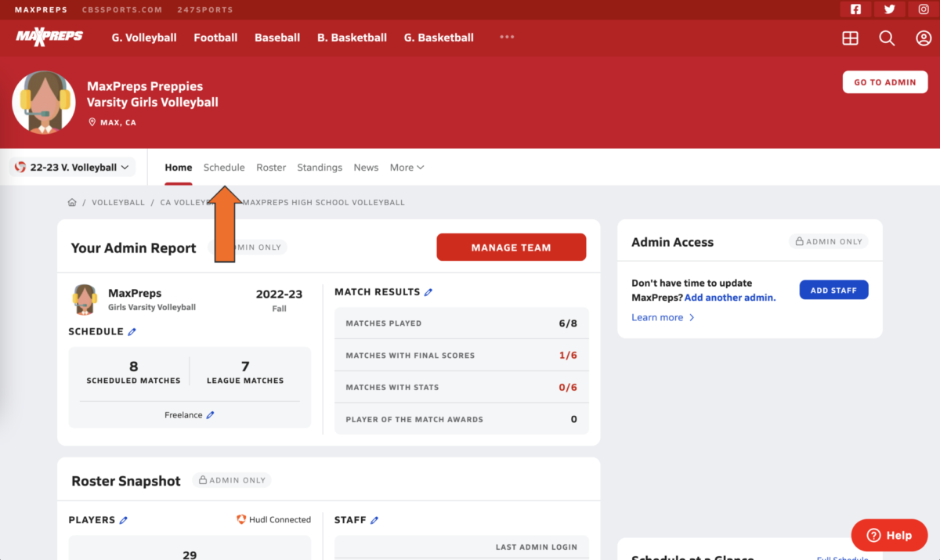Click Your Admin Report heading
The height and width of the screenshot is (560, 940).
click(134, 247)
